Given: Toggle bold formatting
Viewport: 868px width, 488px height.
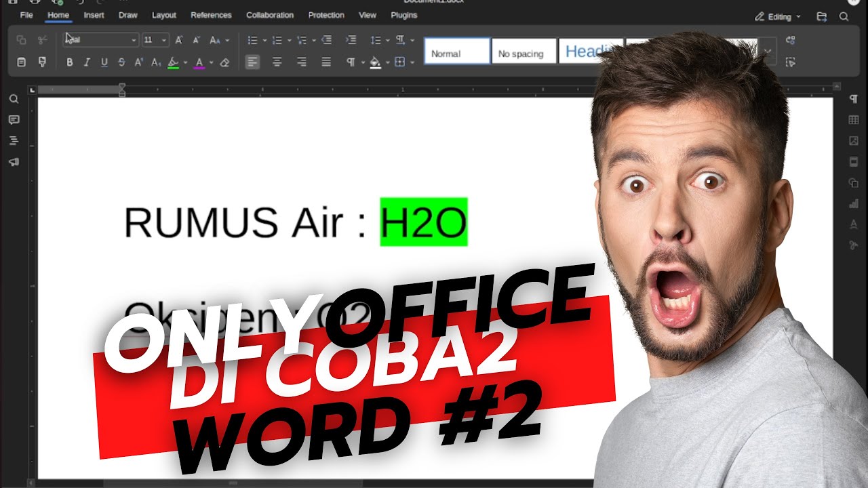Looking at the screenshot, I should pyautogui.click(x=69, y=62).
